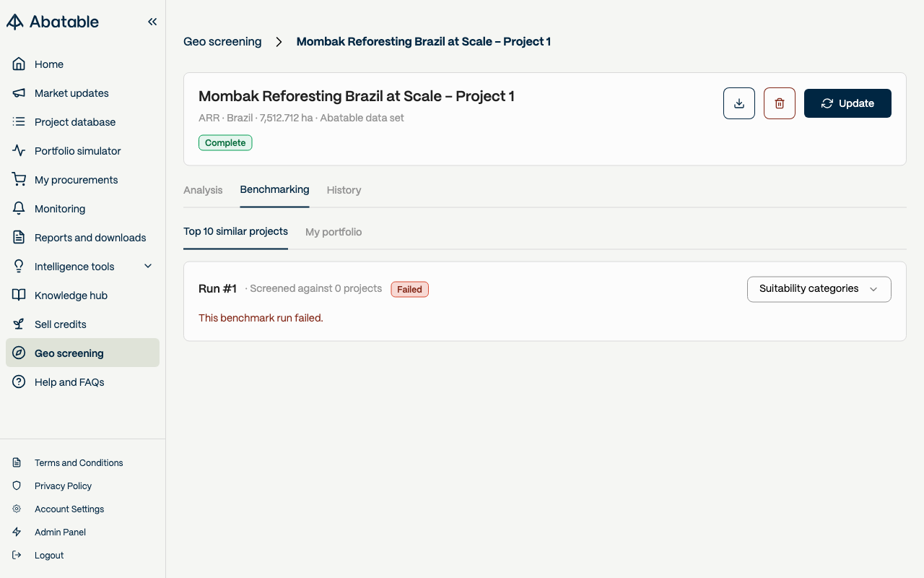Click the Reports and downloads document icon
Screen dimensions: 924x578
point(19,238)
